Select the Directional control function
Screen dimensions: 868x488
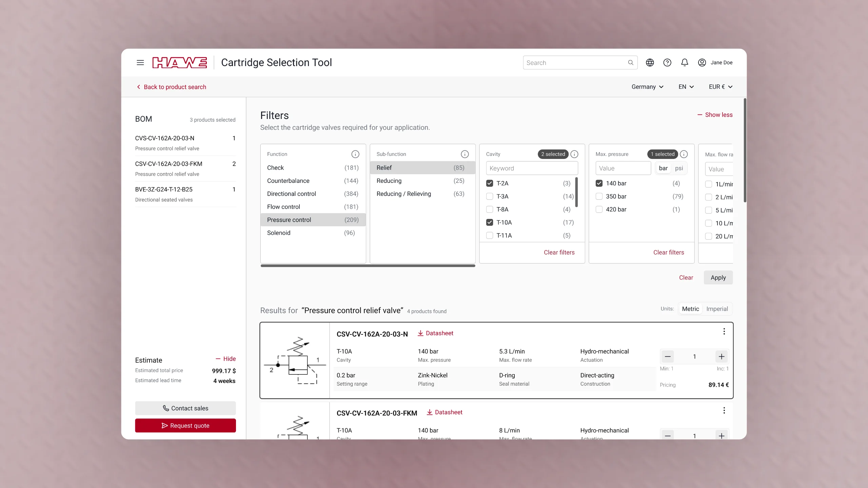313,194
